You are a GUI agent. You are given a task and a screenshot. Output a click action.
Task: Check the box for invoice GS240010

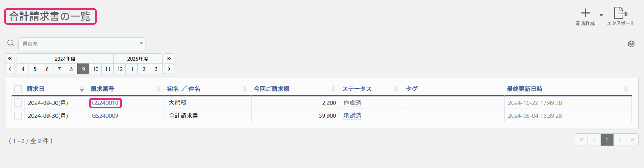click(18, 103)
